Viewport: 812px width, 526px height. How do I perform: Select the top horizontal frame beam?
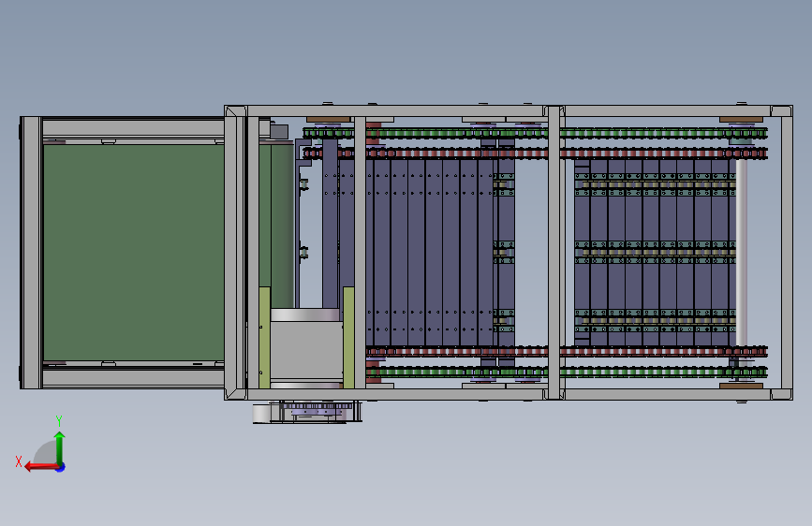pyautogui.click(x=508, y=110)
